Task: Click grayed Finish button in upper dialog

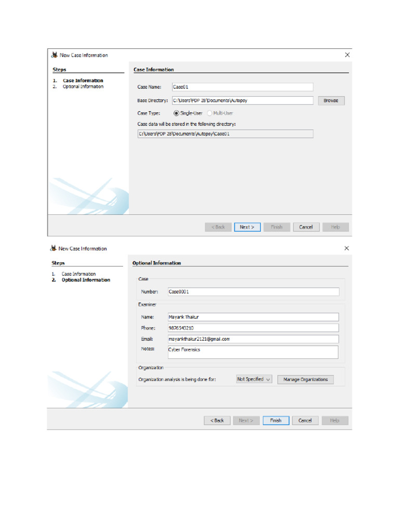Action: pyautogui.click(x=276, y=227)
